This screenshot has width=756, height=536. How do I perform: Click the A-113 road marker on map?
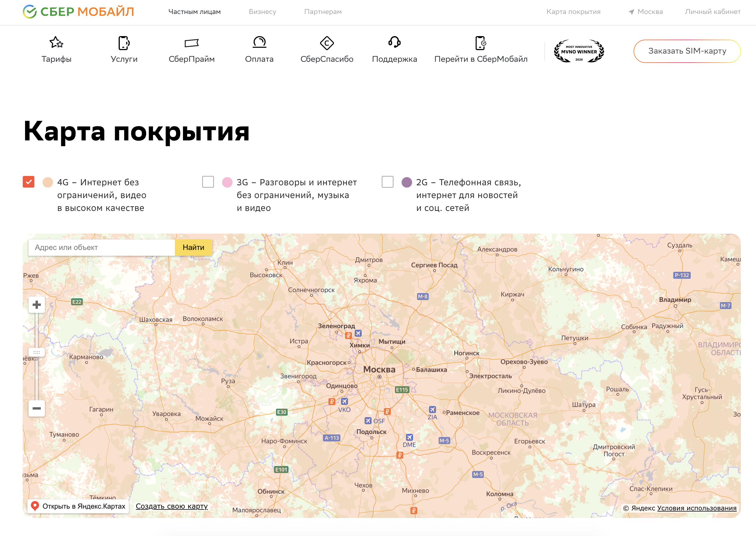pos(331,438)
